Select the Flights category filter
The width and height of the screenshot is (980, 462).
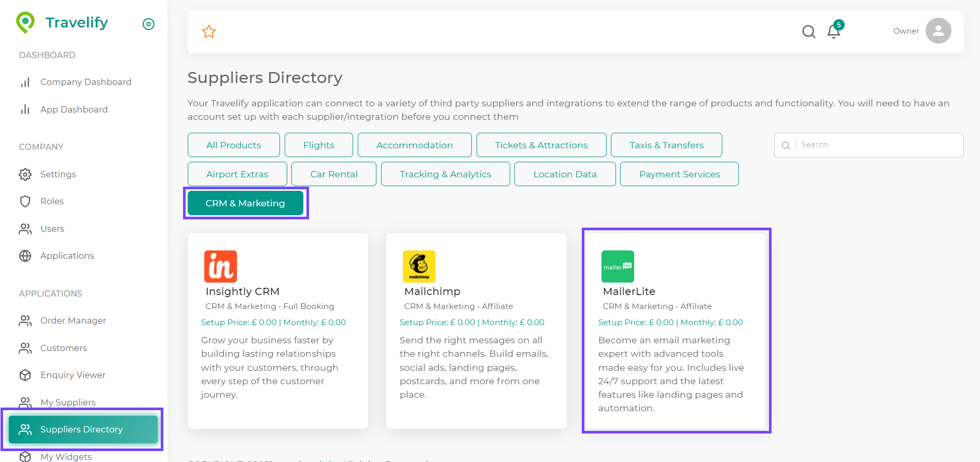click(x=318, y=145)
